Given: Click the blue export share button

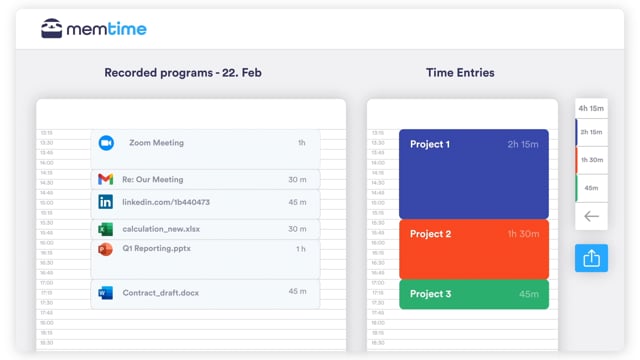Looking at the screenshot, I should 591,258.
